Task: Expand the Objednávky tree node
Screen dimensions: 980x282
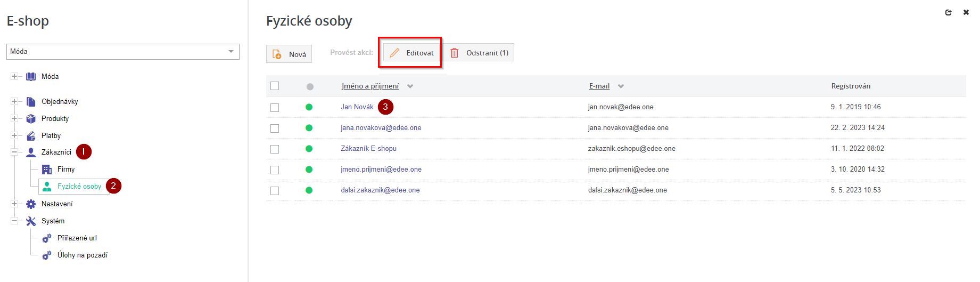Action: click(14, 102)
